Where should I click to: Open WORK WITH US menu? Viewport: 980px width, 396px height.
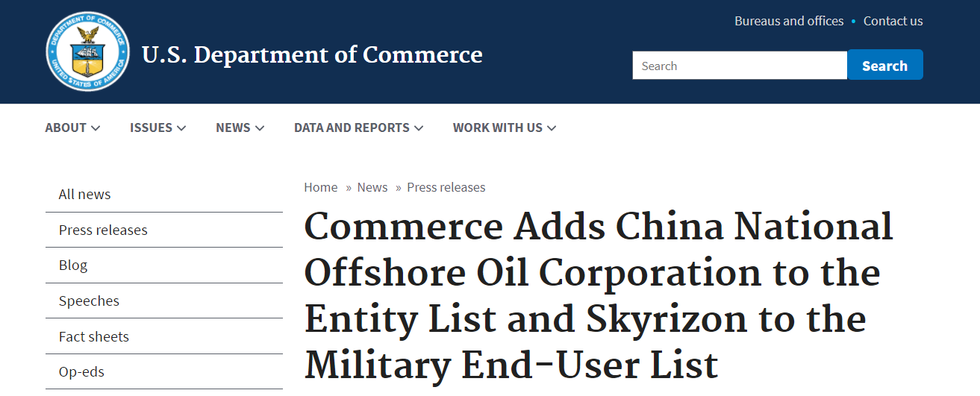[504, 128]
